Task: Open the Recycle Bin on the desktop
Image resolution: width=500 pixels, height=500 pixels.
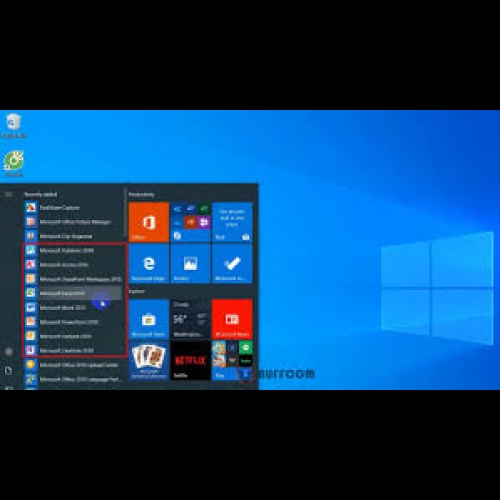Action: [14, 126]
